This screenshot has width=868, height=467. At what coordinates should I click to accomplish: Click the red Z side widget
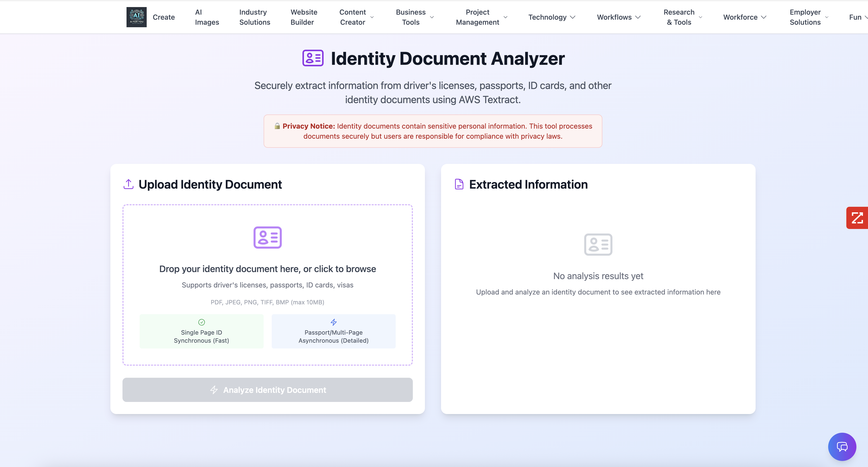point(857,218)
